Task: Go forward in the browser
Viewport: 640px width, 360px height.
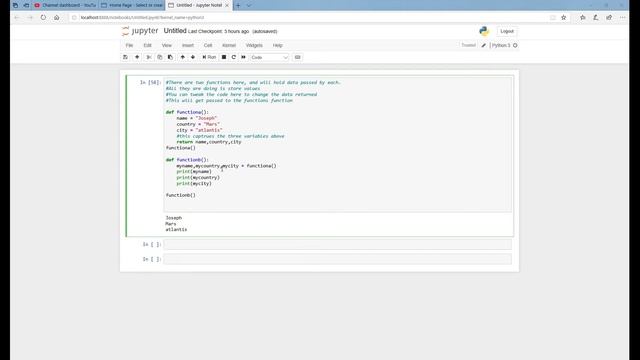Action: (30, 18)
